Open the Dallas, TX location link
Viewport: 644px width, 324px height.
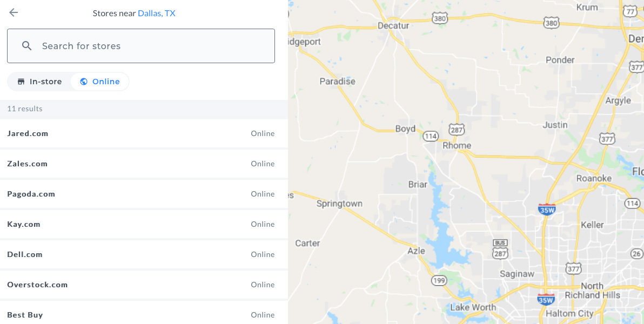(x=157, y=13)
